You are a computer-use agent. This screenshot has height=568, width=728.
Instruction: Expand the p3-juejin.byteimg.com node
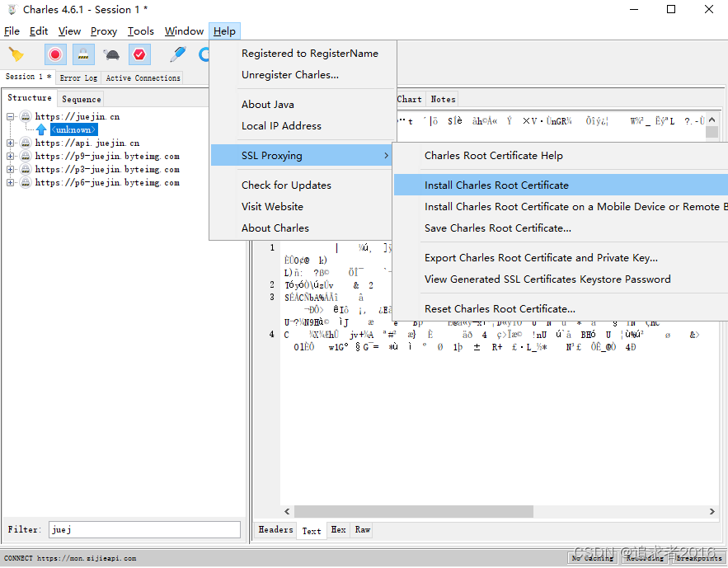tap(10, 169)
